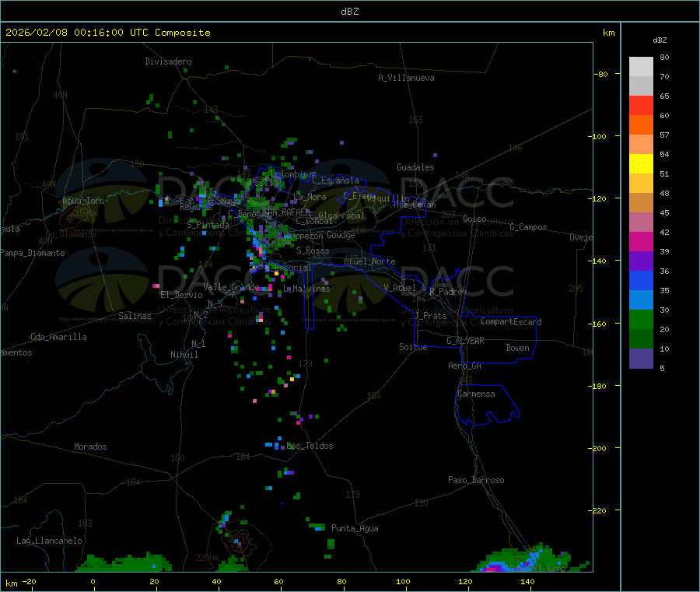
Task: Select the magenta 39 dBZ color swatch
Action: [641, 241]
